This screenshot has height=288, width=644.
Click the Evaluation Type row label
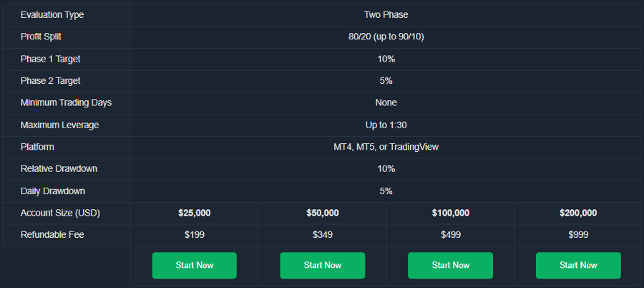(52, 15)
